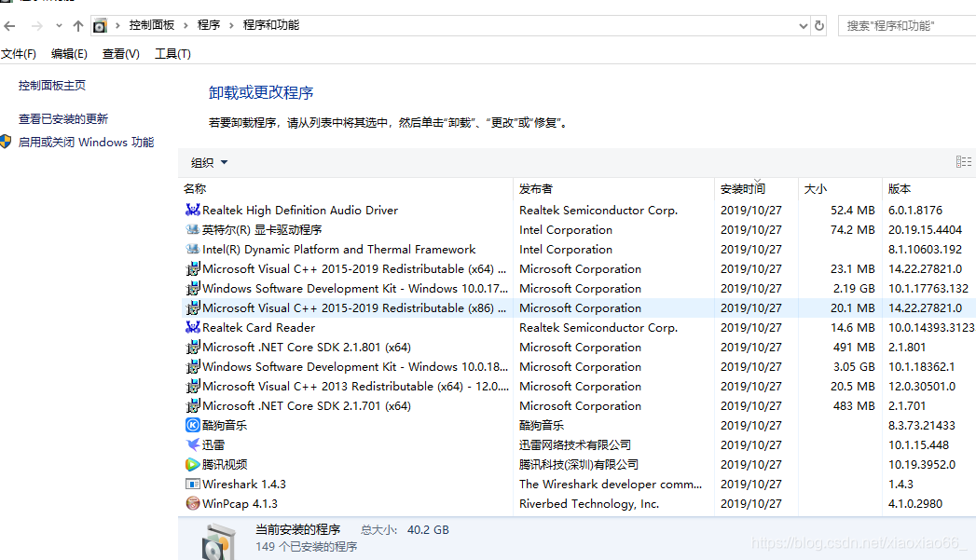Click 程序 in the breadcrumb path
Viewport: 976px width, 560px height.
click(209, 25)
